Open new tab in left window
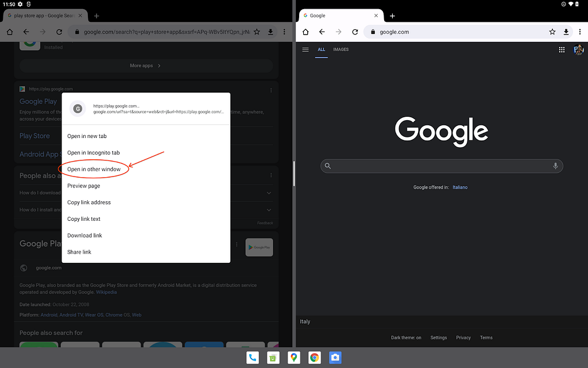Image resolution: width=588 pixels, height=368 pixels. [96, 16]
